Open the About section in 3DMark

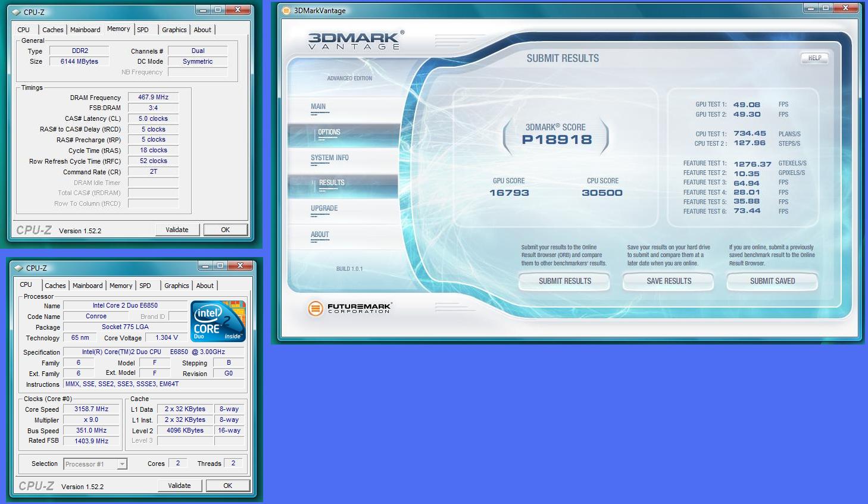(320, 234)
